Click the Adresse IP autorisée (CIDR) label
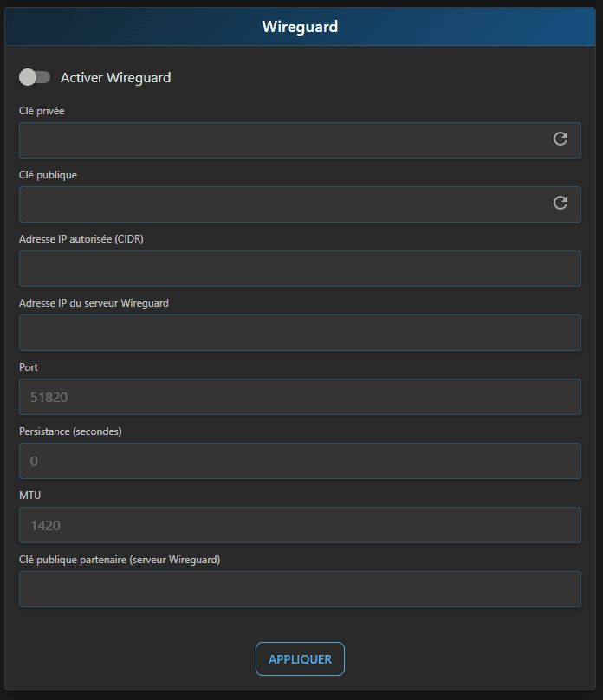Image resolution: width=603 pixels, height=700 pixels. pos(81,239)
